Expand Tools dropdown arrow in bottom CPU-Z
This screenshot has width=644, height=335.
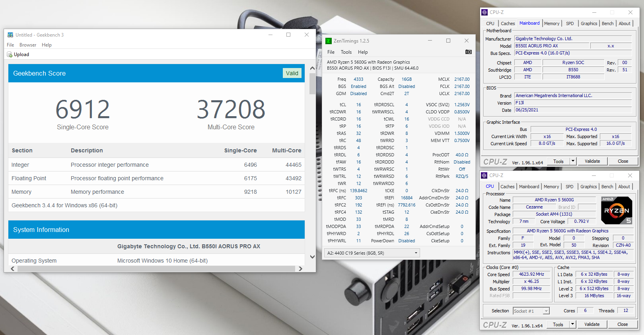coord(572,324)
